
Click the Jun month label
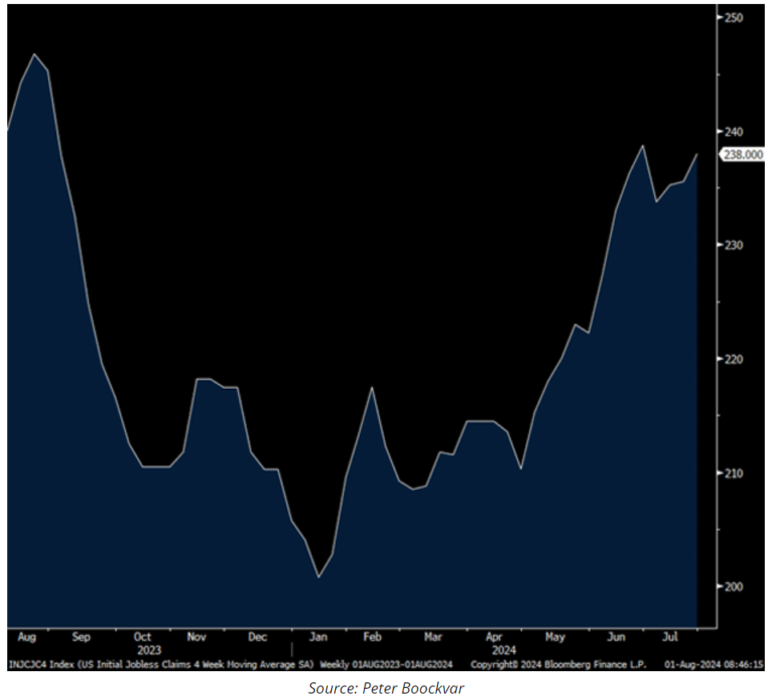click(616, 637)
